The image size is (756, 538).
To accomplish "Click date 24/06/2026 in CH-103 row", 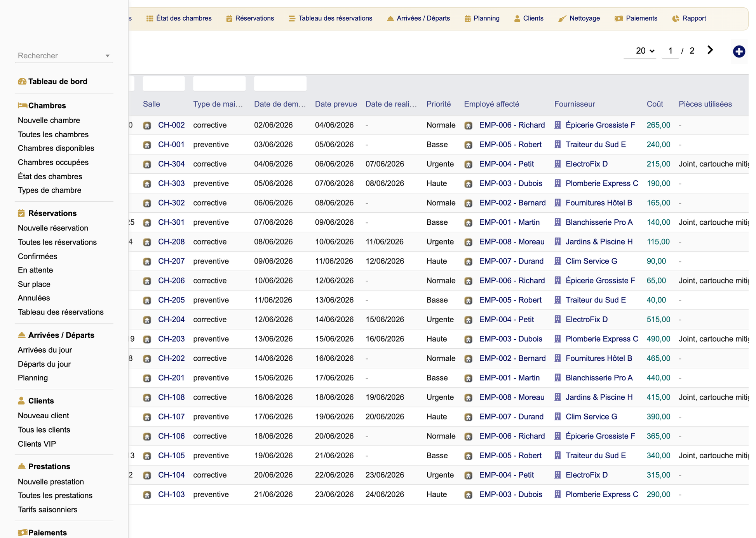I will 385,494.
